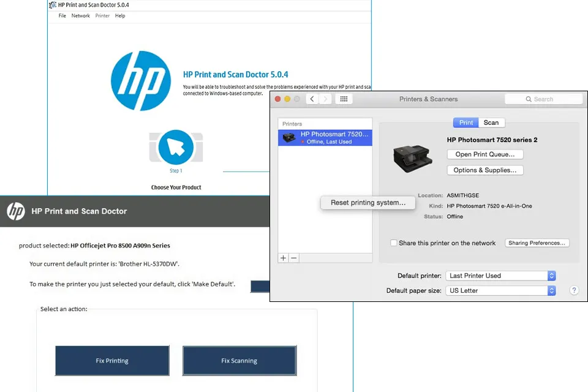Select HP Photosmart 7520 in the Printers list
This screenshot has height=392, width=588.
pyautogui.click(x=325, y=137)
